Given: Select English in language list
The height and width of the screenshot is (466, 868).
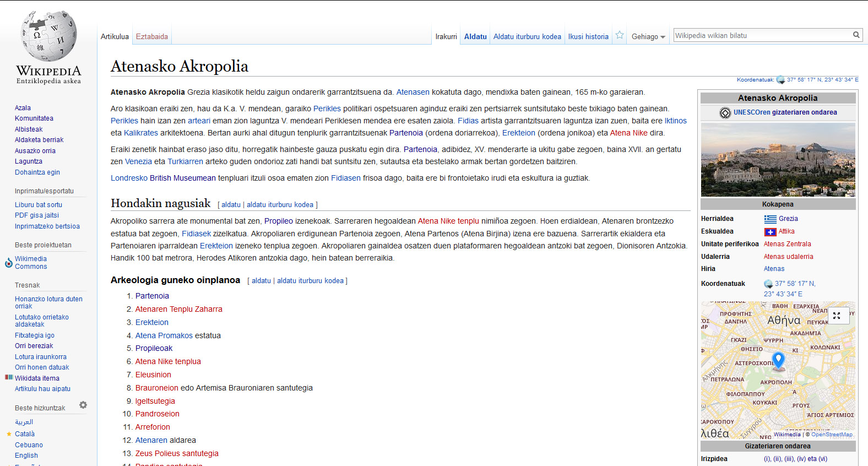Looking at the screenshot, I should 26,456.
